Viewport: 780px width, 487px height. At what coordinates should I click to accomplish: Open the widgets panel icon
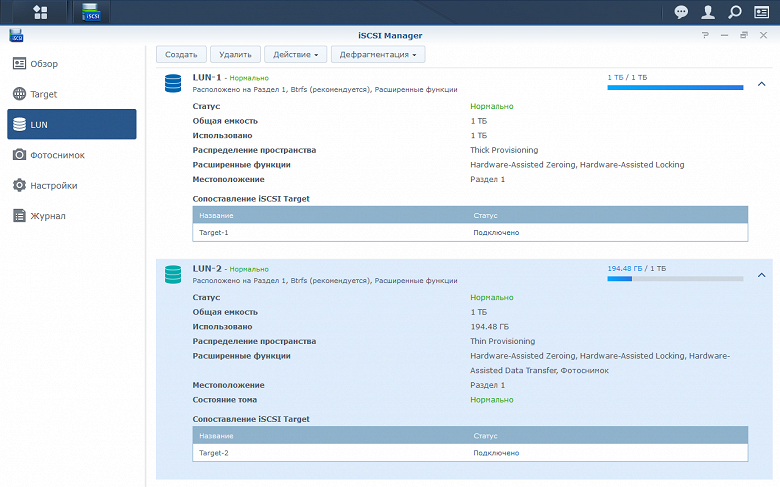(x=762, y=12)
